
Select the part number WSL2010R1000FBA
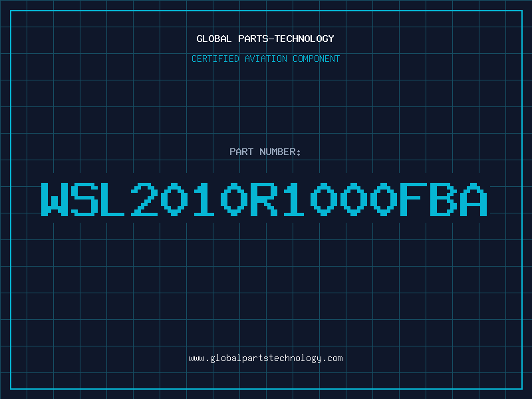click(x=264, y=199)
